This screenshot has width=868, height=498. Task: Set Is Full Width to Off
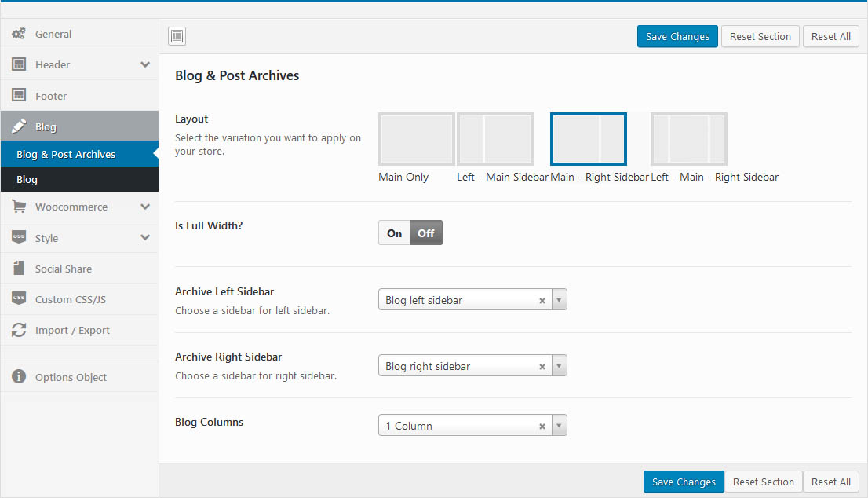[426, 233]
